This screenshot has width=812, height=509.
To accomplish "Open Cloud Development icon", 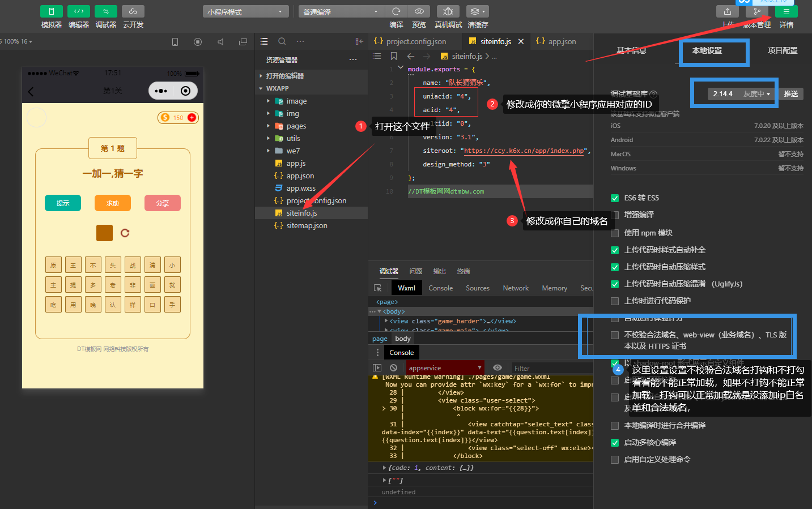I will 133,11.
